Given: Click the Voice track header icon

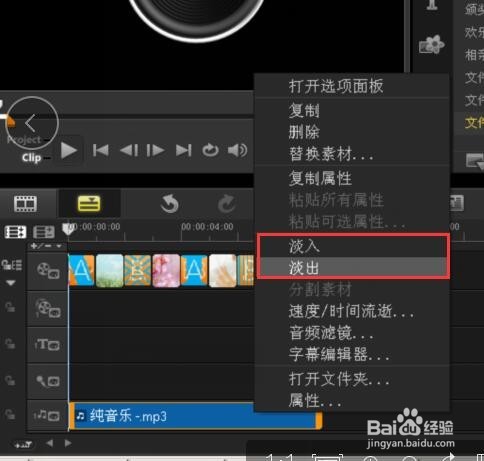Looking at the screenshot, I should [x=48, y=381].
